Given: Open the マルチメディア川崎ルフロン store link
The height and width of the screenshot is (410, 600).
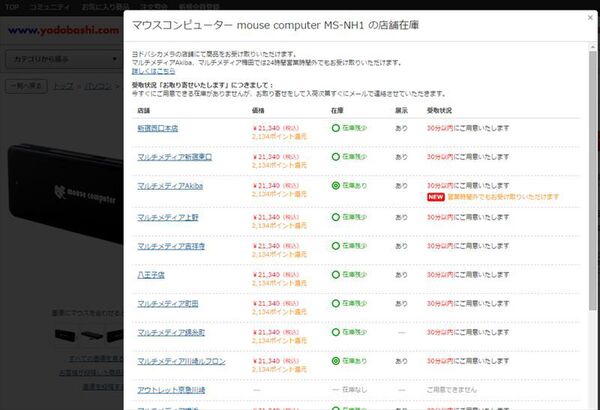Looking at the screenshot, I should pos(181,361).
